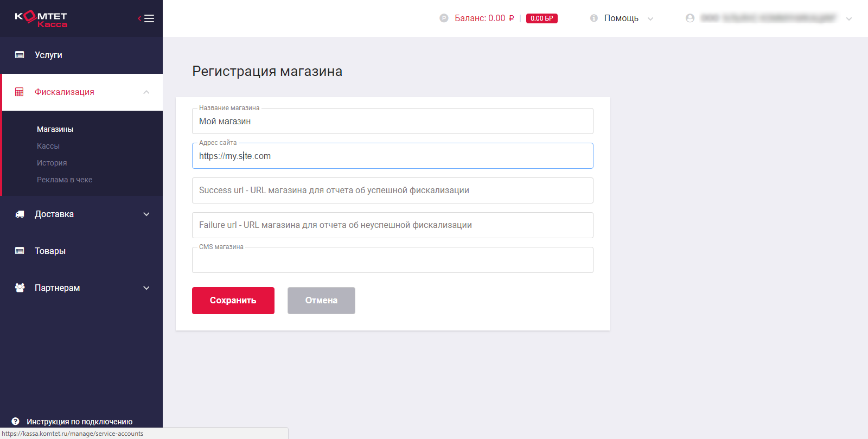Image resolution: width=868 pixels, height=439 pixels.
Task: Click the Партнерам people icon
Action: click(20, 288)
